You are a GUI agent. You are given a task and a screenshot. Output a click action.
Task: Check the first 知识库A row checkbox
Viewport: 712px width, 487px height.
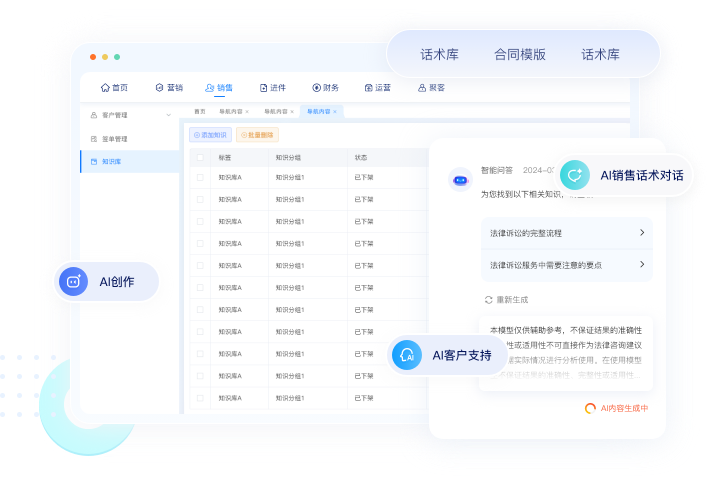pyautogui.click(x=200, y=177)
